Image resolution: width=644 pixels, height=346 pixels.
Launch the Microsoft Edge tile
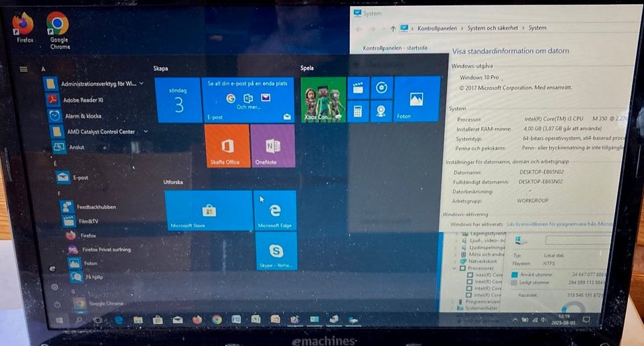275,210
